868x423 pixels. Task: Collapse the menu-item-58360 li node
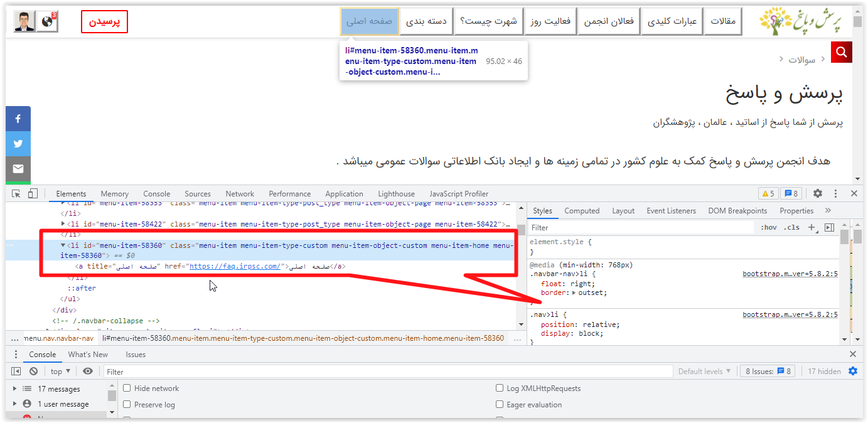63,245
